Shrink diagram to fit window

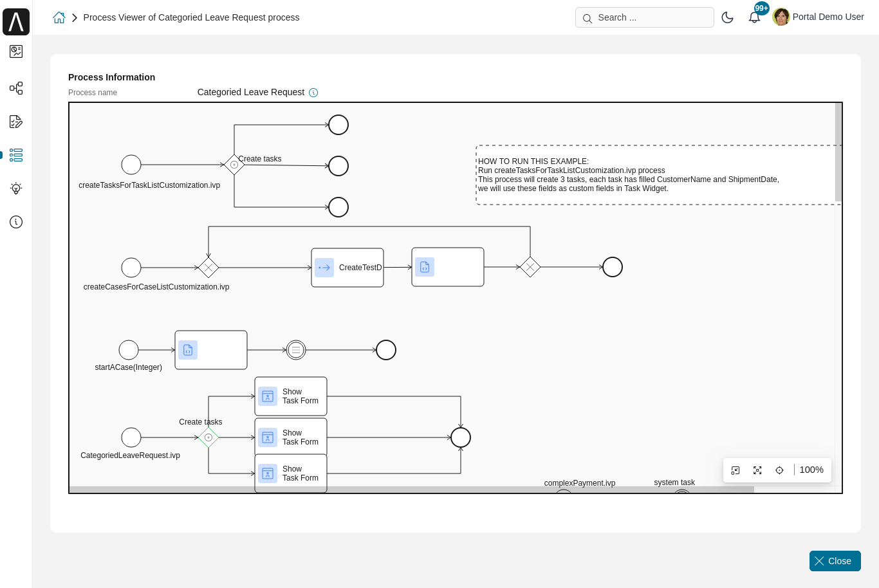click(736, 470)
